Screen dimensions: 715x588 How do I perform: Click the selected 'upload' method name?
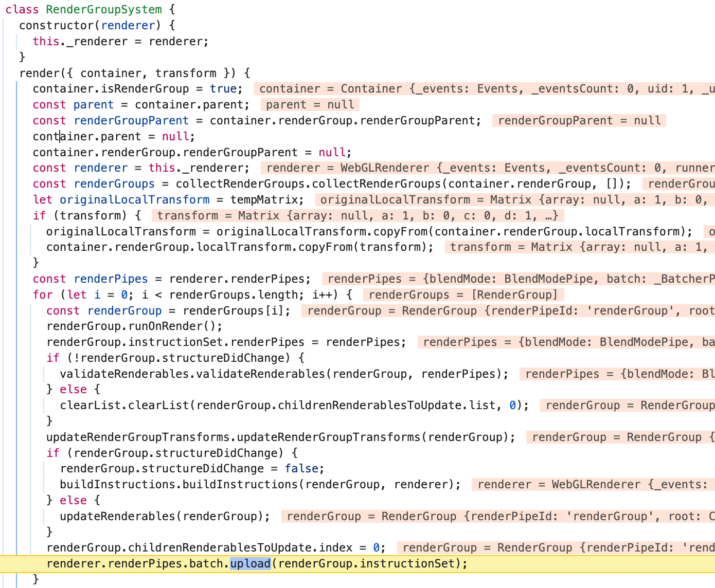(x=251, y=563)
